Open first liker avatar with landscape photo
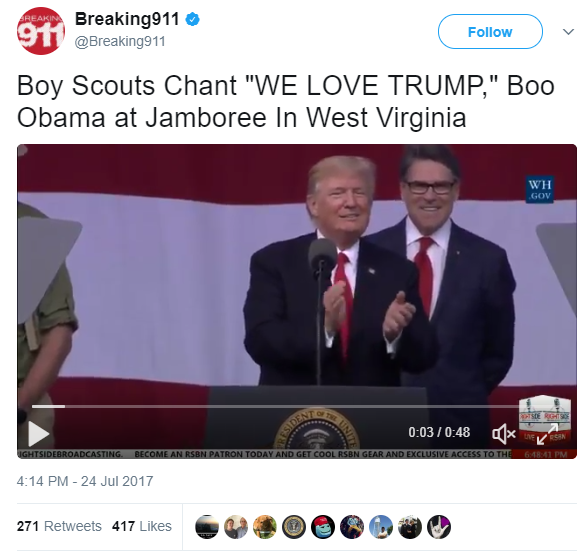This screenshot has width=582, height=554. [207, 527]
